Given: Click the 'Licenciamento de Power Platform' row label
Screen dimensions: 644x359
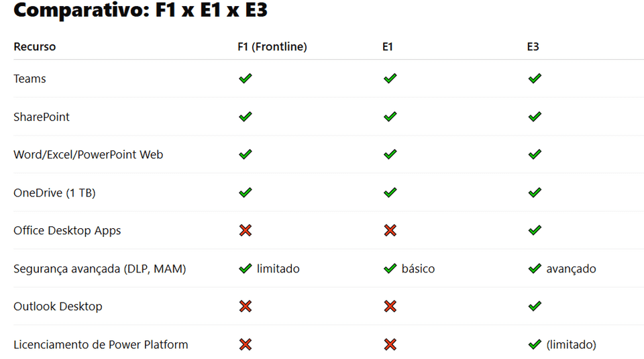Looking at the screenshot, I should tap(101, 344).
